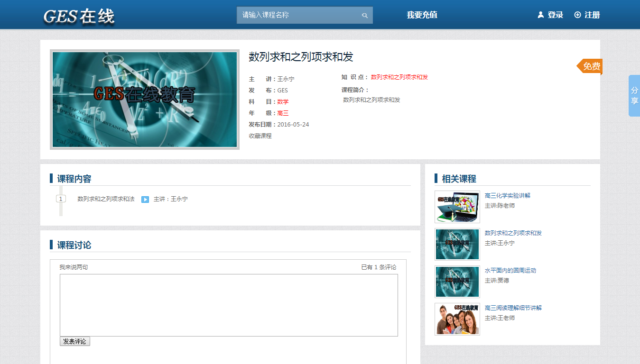Select lesson number 1 badge

[x=61, y=199]
